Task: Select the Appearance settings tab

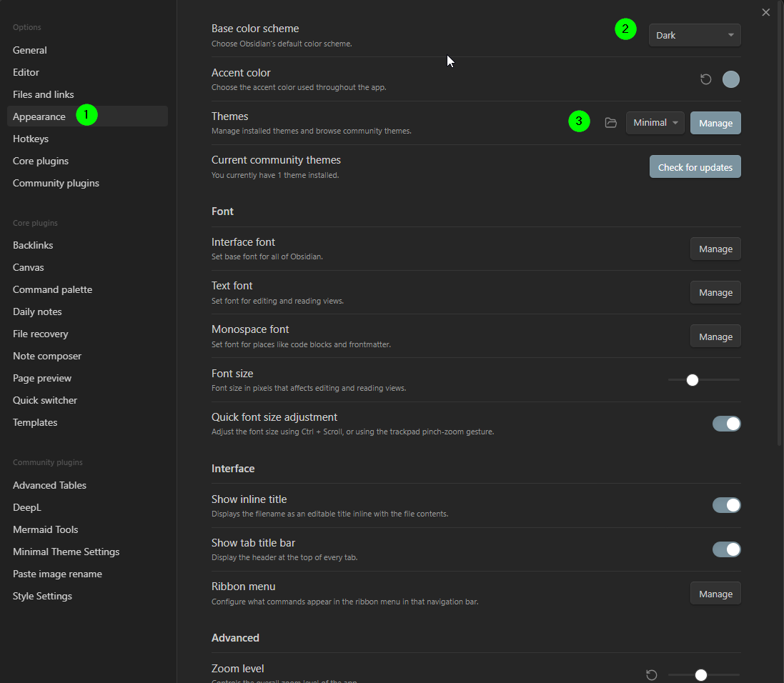Action: pos(87,116)
